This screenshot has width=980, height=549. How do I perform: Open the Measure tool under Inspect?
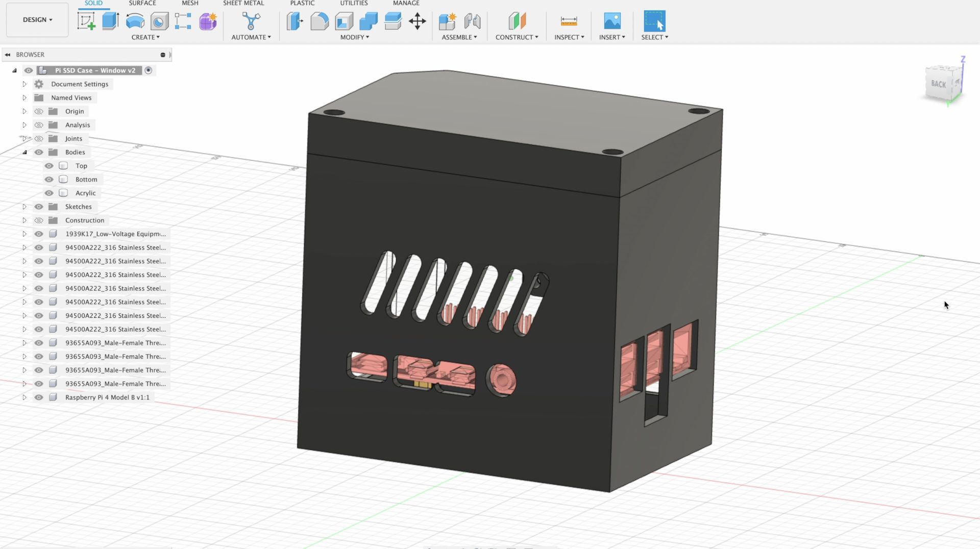[x=568, y=21]
